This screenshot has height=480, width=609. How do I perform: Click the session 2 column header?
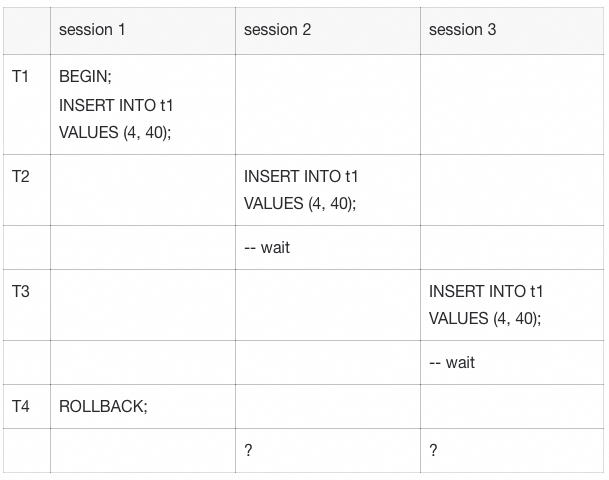[277, 30]
